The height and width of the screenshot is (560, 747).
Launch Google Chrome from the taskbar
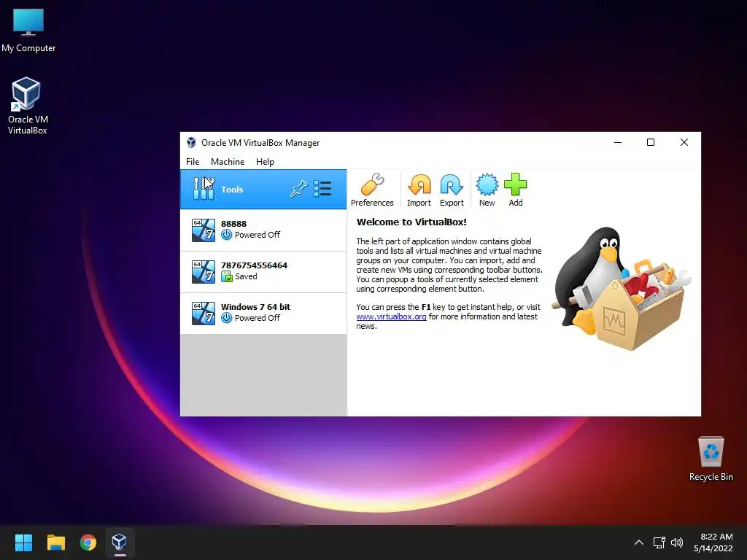click(88, 542)
